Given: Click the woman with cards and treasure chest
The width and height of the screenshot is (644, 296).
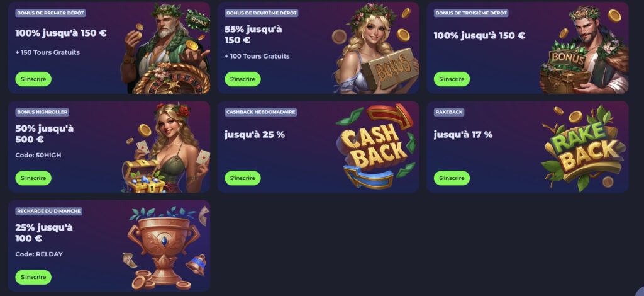Looking at the screenshot, I should [x=166, y=147].
